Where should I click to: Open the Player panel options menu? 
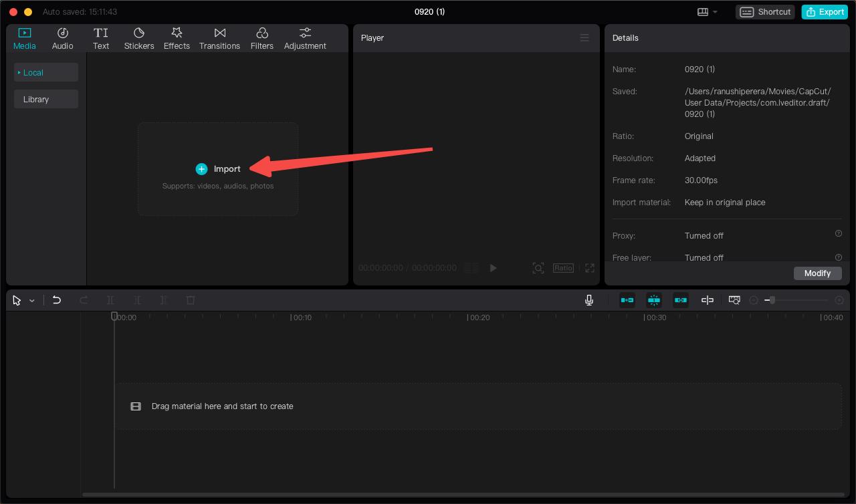pyautogui.click(x=584, y=37)
